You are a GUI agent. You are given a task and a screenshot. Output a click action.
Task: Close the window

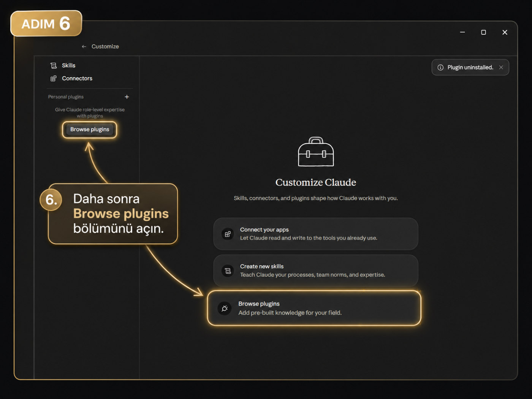click(x=505, y=32)
